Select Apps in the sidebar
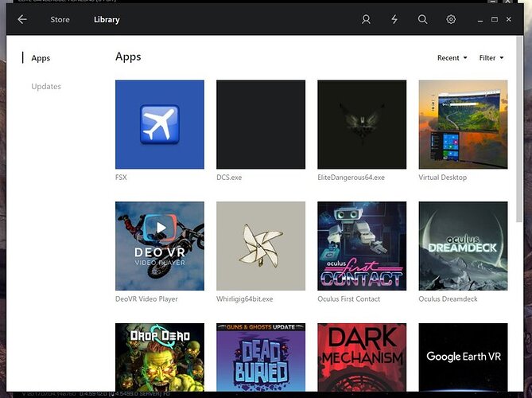The height and width of the screenshot is (398, 532). coord(41,58)
